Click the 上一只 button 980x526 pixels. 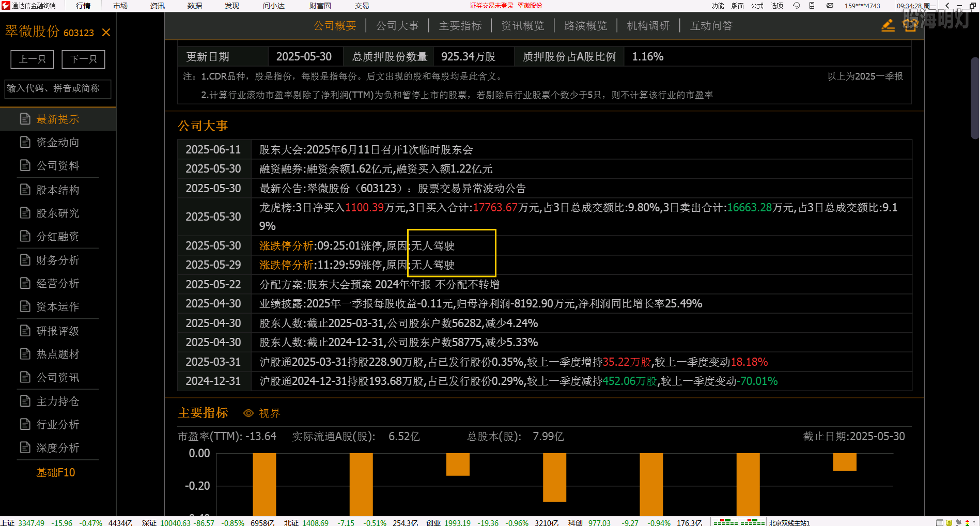coord(32,59)
